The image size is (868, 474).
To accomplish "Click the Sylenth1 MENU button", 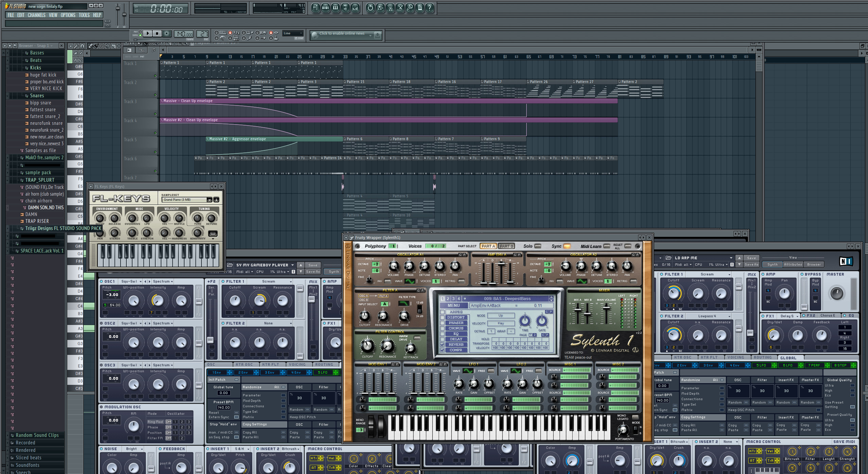I will coord(454,306).
